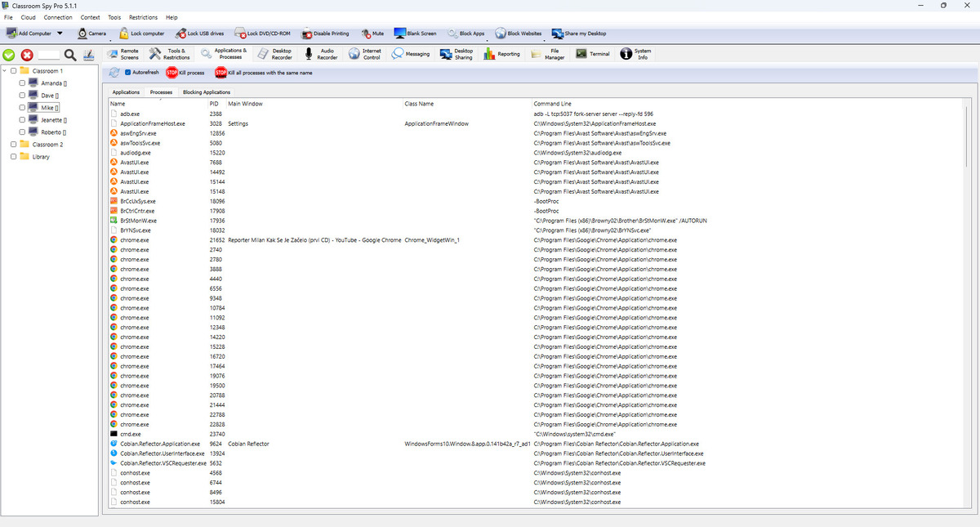Open System Info panel
The width and height of the screenshot is (980, 527).
tap(626, 54)
